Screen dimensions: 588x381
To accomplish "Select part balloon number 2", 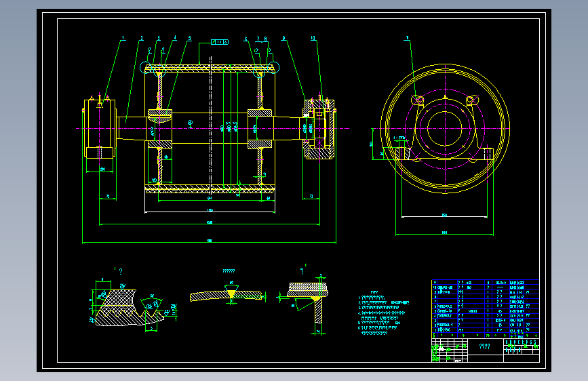I will [141, 38].
